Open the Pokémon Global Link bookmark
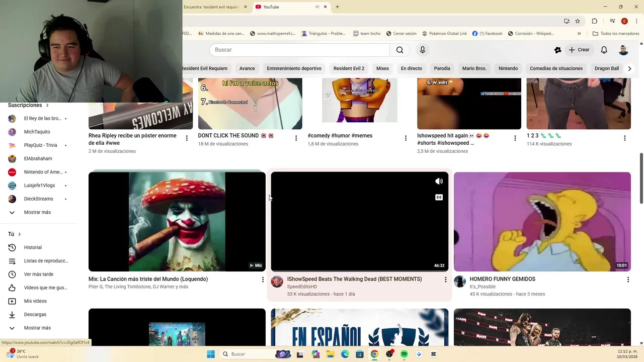Image resolution: width=644 pixels, height=362 pixels. (444, 34)
